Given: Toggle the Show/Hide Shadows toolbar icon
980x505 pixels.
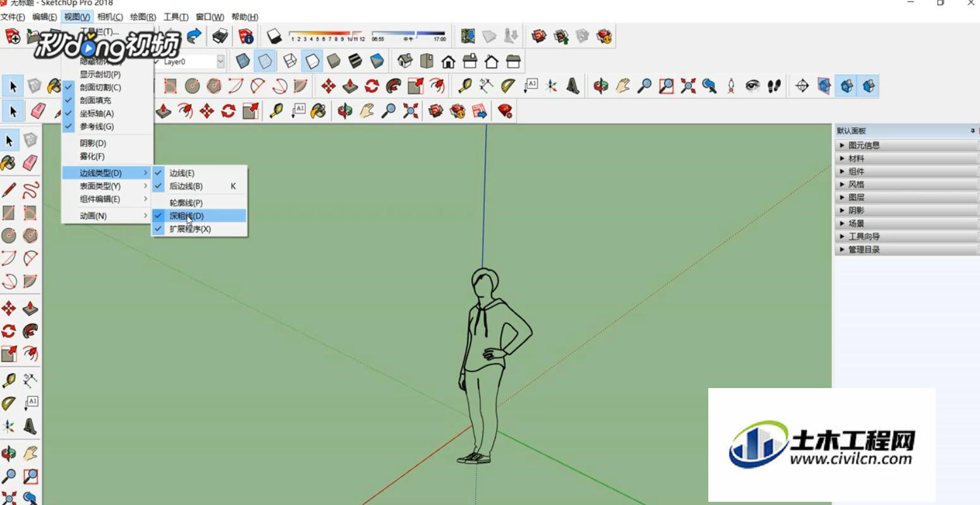Looking at the screenshot, I should pos(274,36).
